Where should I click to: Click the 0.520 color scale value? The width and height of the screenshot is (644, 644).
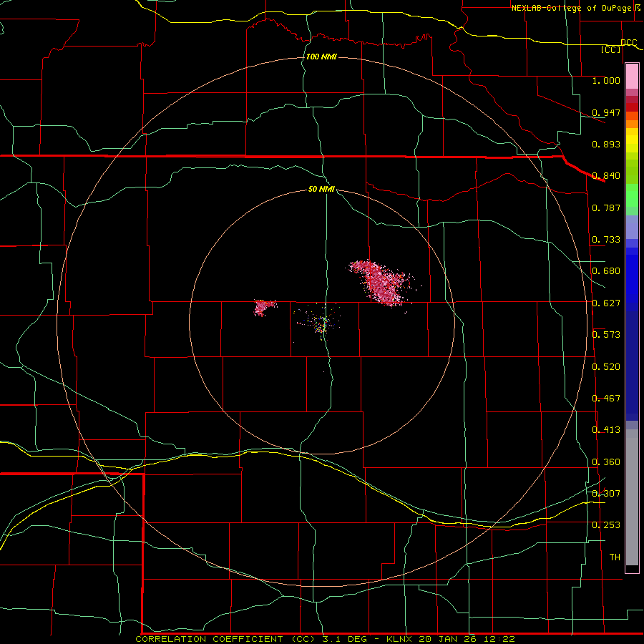click(x=606, y=367)
